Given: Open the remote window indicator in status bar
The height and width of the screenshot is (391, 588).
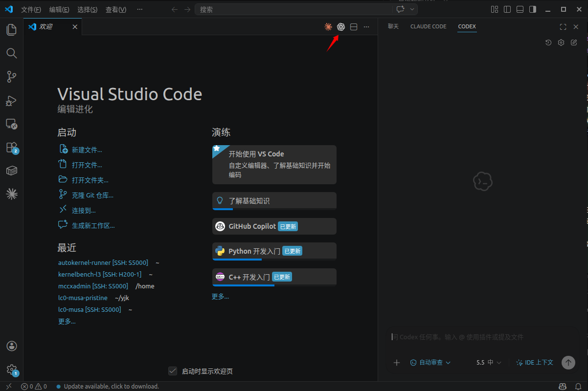Looking at the screenshot, I should 8,386.
